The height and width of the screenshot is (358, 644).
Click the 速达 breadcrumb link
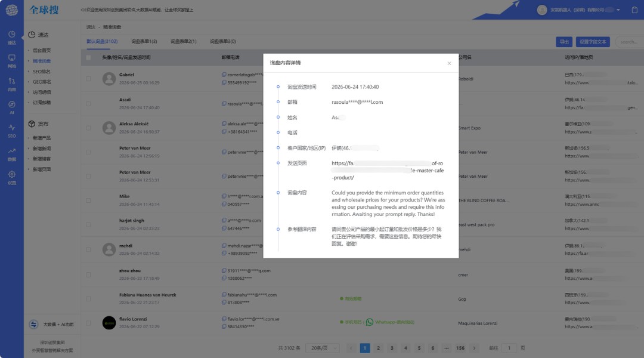pos(91,27)
